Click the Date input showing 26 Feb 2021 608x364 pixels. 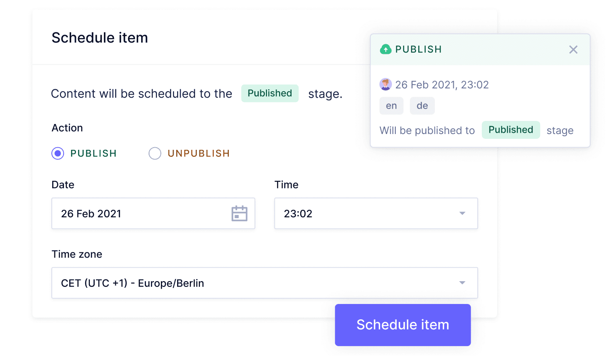(140, 213)
